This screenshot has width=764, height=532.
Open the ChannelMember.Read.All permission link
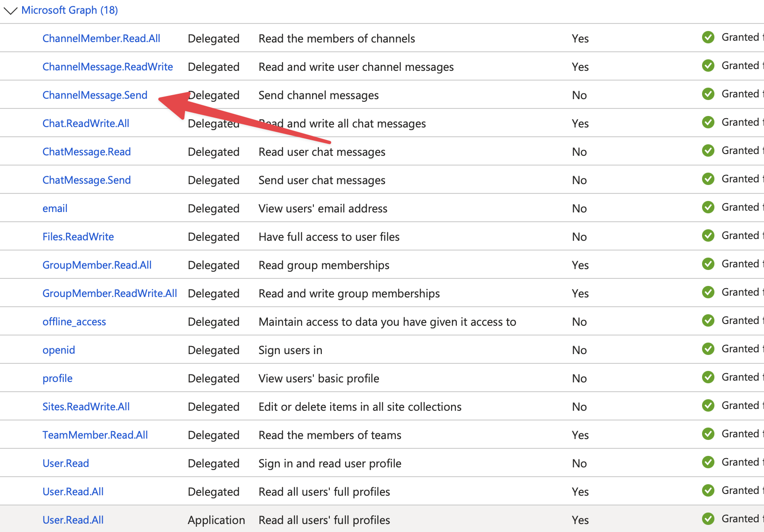click(101, 39)
